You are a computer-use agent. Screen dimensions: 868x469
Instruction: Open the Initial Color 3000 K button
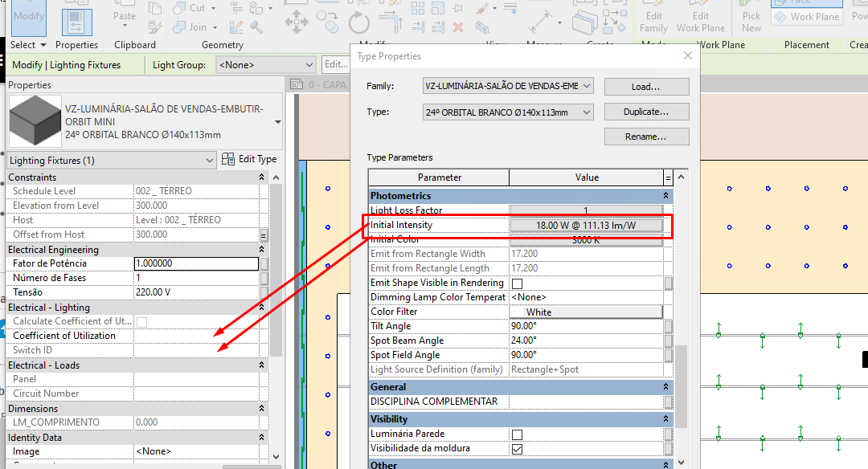[586, 240]
